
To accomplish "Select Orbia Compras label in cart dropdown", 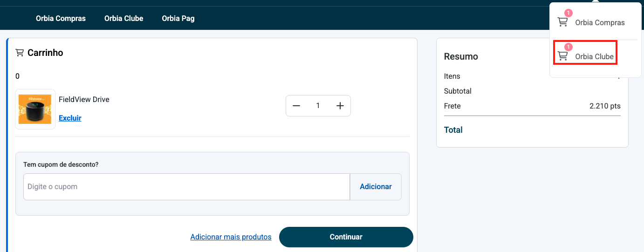I will tap(600, 22).
